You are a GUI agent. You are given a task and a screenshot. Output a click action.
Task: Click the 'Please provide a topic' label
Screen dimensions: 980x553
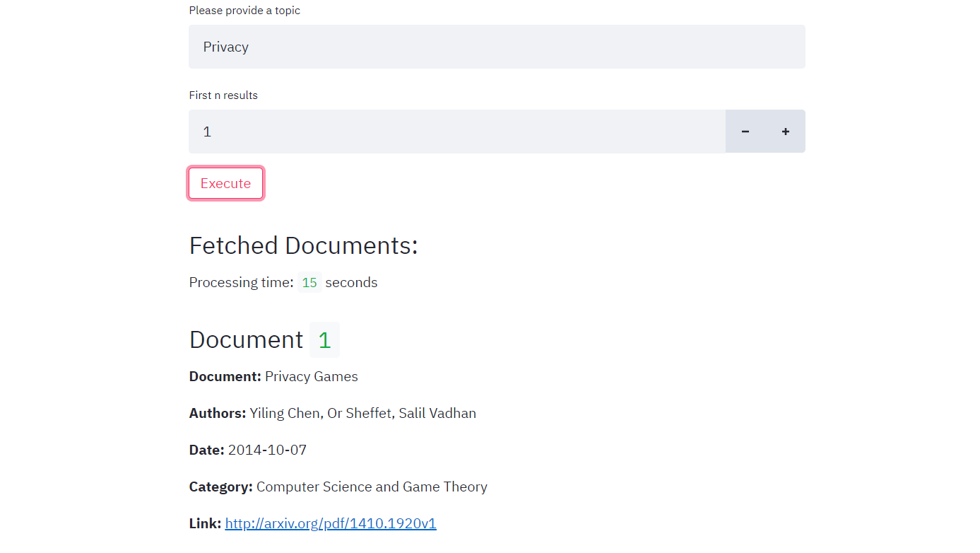tap(244, 11)
